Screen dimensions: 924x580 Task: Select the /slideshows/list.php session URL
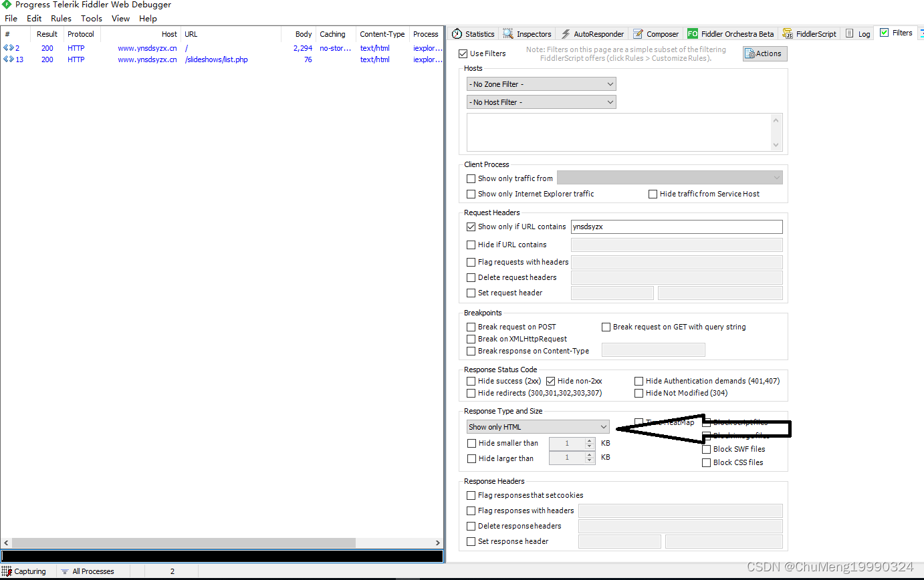tap(216, 59)
